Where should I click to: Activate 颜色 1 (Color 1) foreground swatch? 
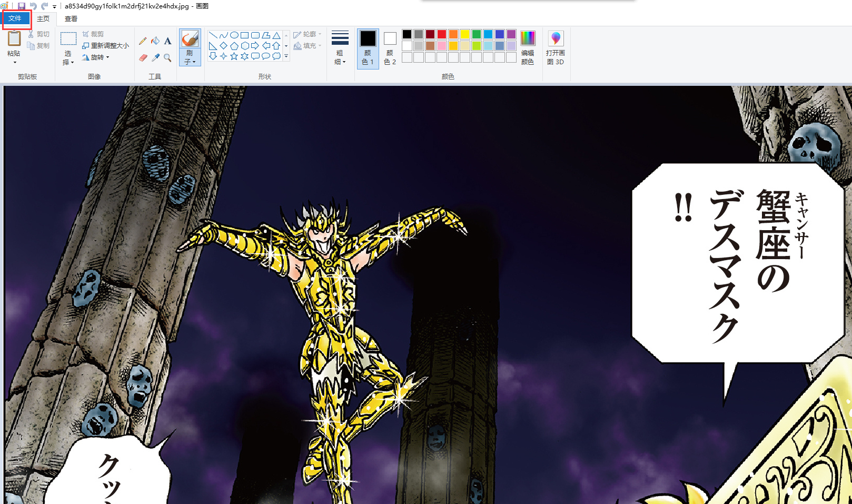(x=368, y=48)
